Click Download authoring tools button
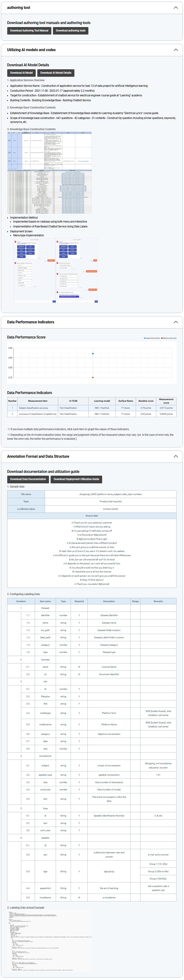 point(71,30)
